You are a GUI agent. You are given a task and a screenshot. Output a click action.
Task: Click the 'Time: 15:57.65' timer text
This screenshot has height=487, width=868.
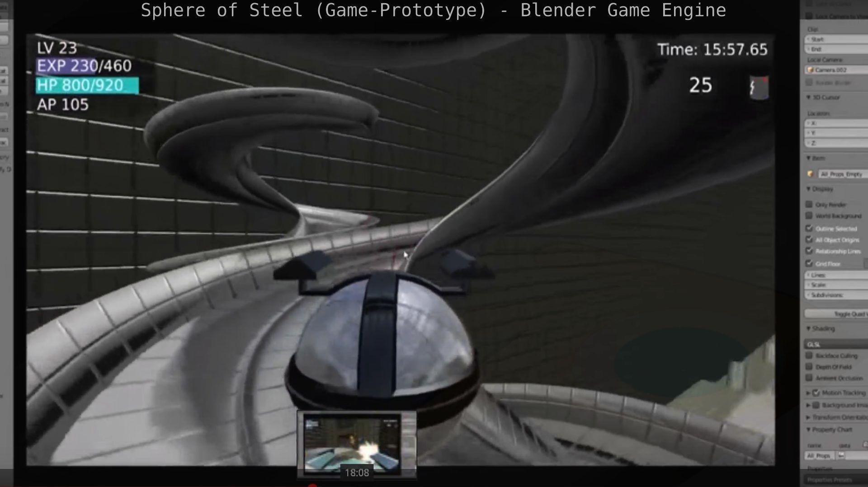[712, 49]
